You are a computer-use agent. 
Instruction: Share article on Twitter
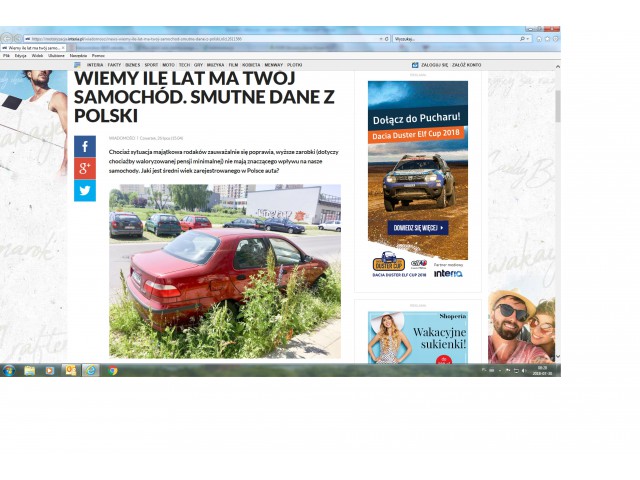tap(85, 190)
